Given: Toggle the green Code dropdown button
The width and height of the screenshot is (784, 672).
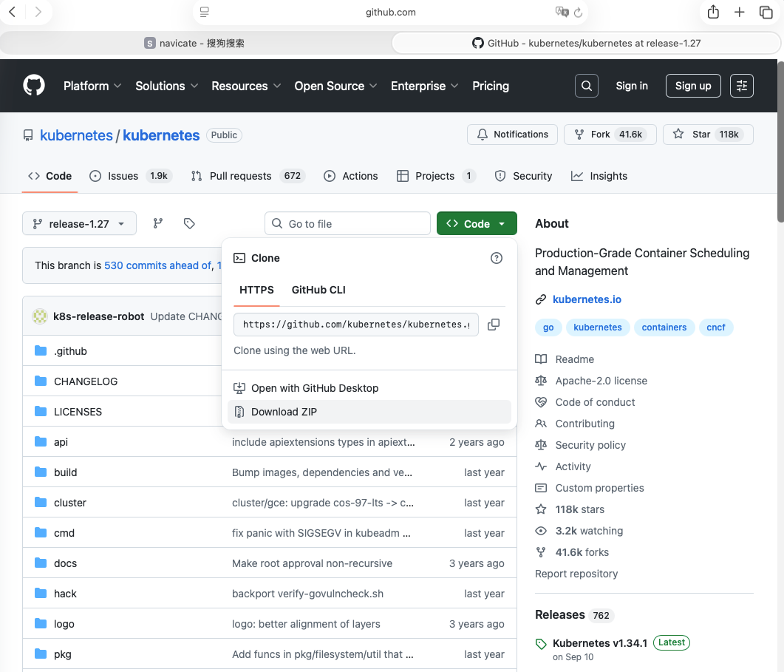Looking at the screenshot, I should pyautogui.click(x=477, y=223).
